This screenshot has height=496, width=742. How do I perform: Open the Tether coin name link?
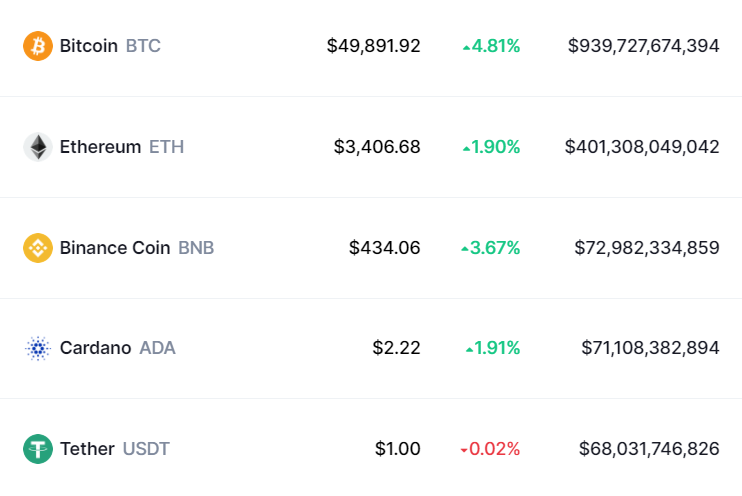coord(87,449)
